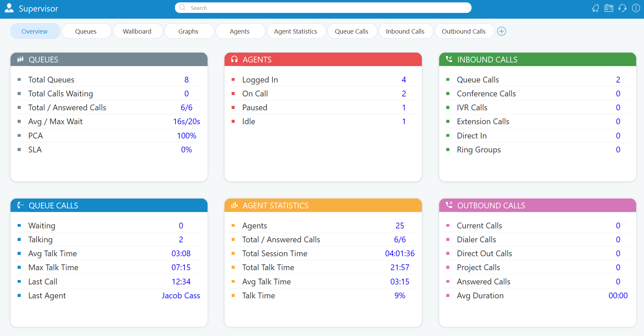Click the INBOUND CALLS panel header

(x=538, y=59)
